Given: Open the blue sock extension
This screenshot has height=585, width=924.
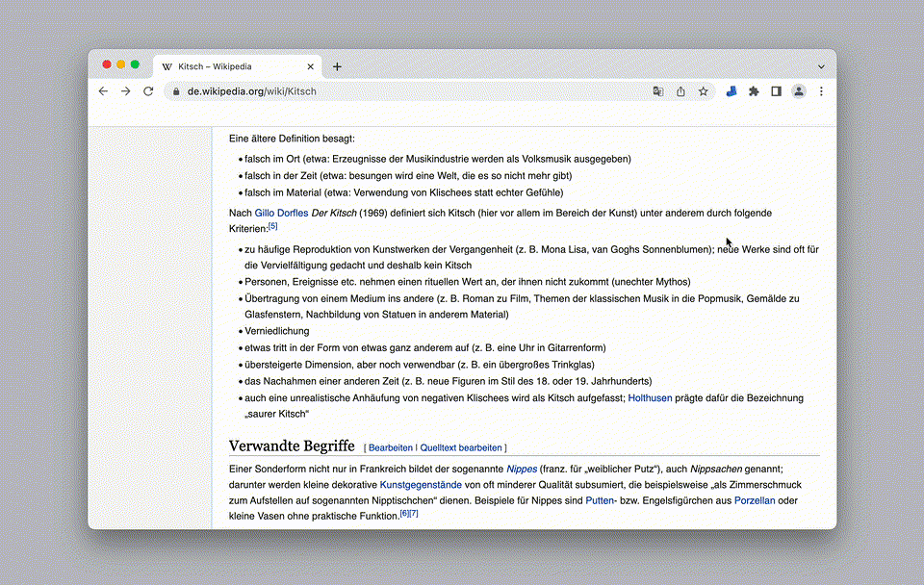Looking at the screenshot, I should tap(731, 91).
